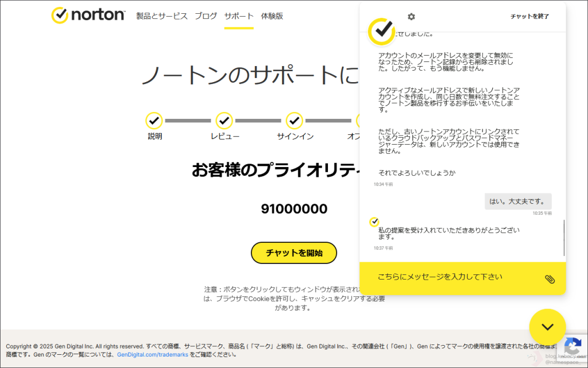This screenshot has width=588, height=368.
Task: End chat via チャットを終了 button
Action: click(x=529, y=17)
